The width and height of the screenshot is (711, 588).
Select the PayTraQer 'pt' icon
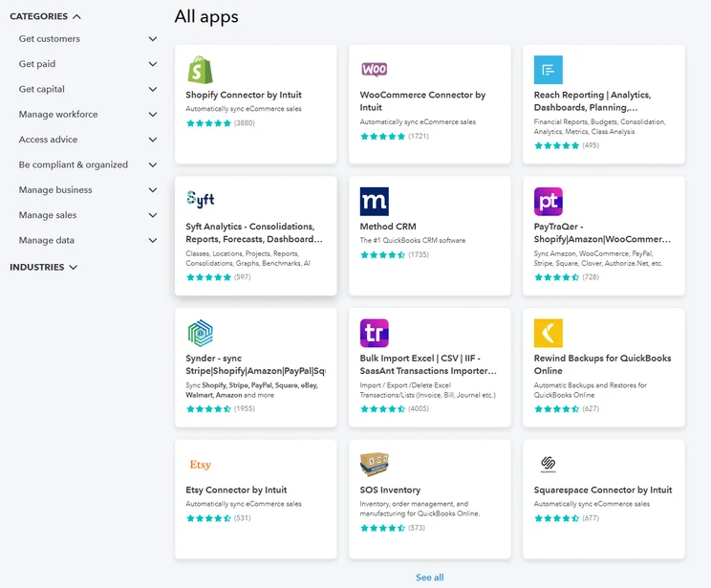[x=549, y=201]
